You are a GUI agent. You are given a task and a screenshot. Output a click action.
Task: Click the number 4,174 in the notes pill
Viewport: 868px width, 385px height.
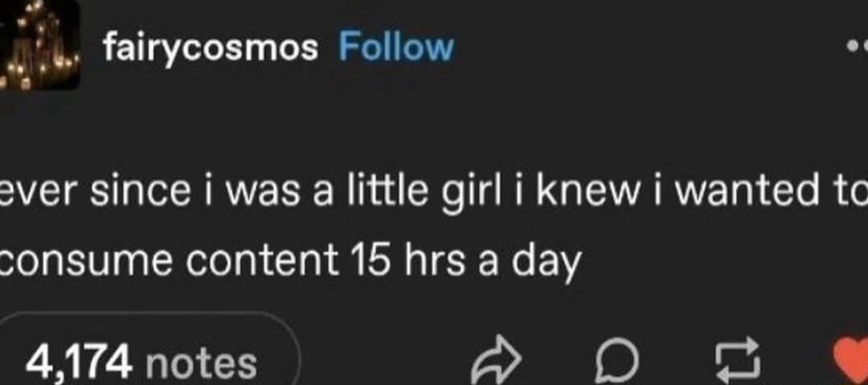(78, 363)
